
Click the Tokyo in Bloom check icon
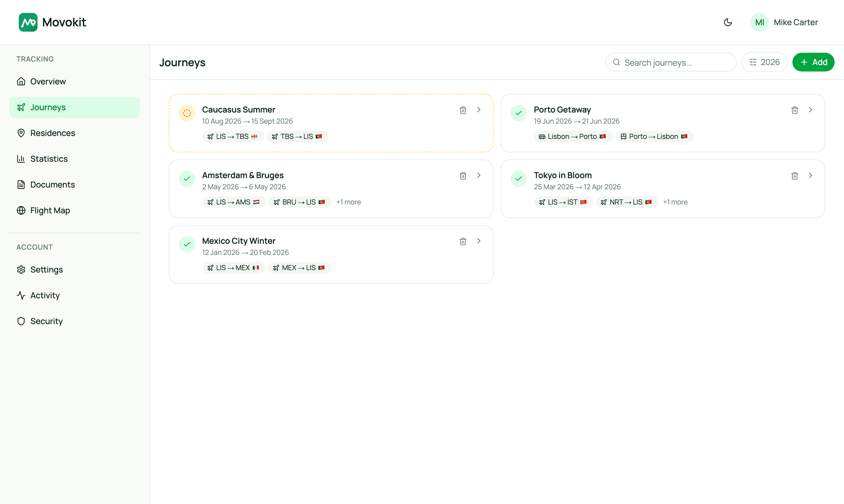click(519, 179)
